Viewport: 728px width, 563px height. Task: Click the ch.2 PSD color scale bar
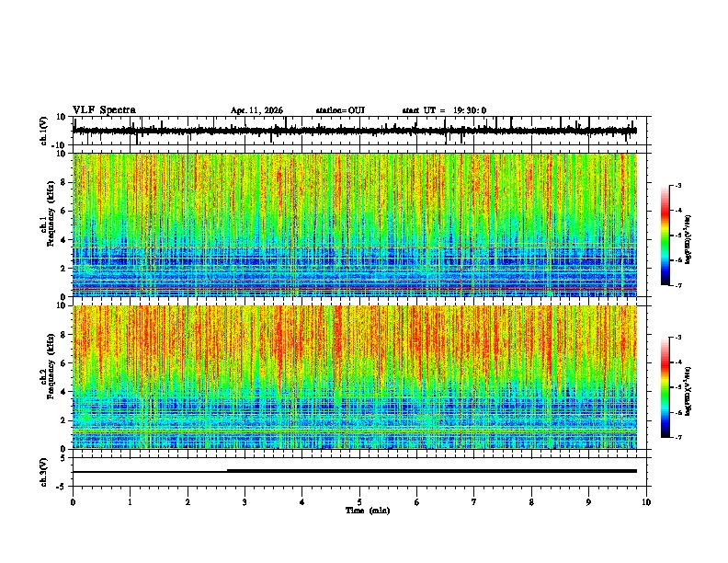[x=665, y=387]
